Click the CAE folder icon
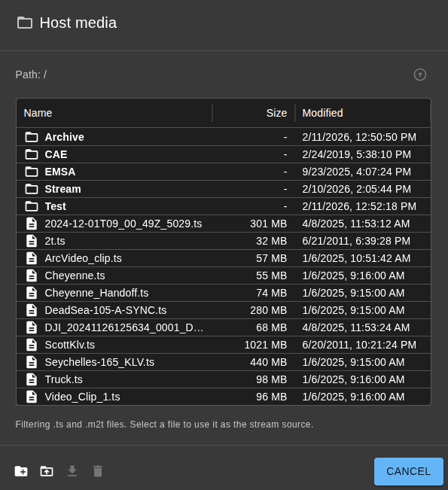448x490 pixels. point(32,154)
